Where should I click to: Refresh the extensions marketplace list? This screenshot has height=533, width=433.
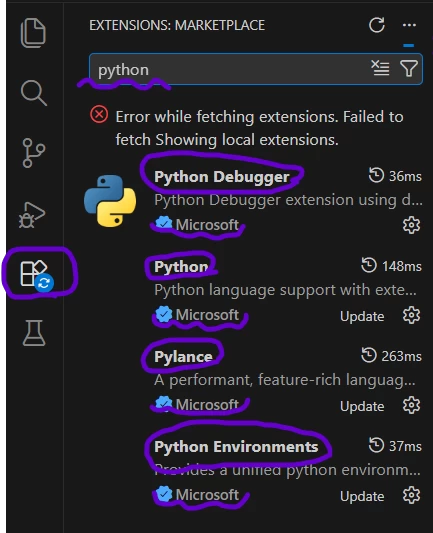[x=377, y=25]
